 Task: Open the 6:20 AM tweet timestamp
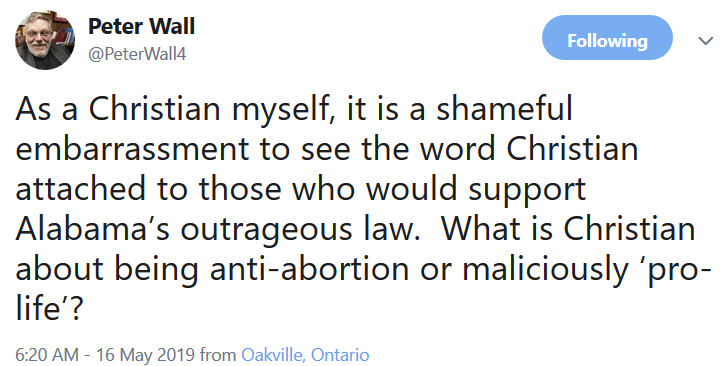tap(47, 355)
